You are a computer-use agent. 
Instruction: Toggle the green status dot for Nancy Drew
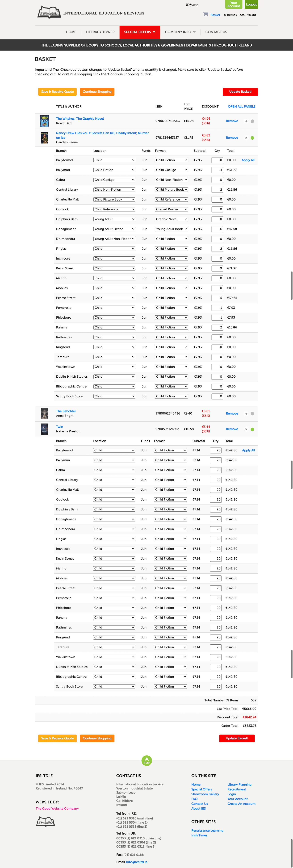coord(252,138)
